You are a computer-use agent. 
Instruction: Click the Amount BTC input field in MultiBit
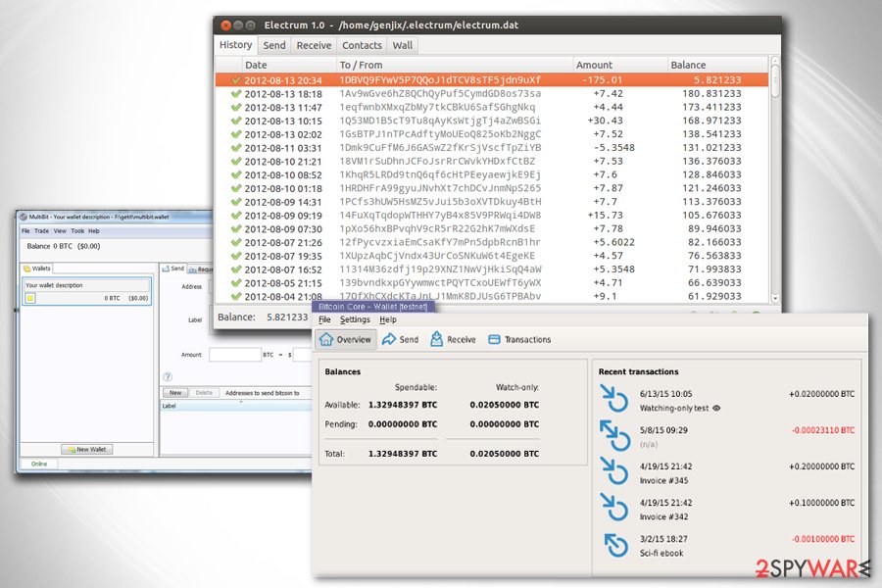tap(234, 355)
